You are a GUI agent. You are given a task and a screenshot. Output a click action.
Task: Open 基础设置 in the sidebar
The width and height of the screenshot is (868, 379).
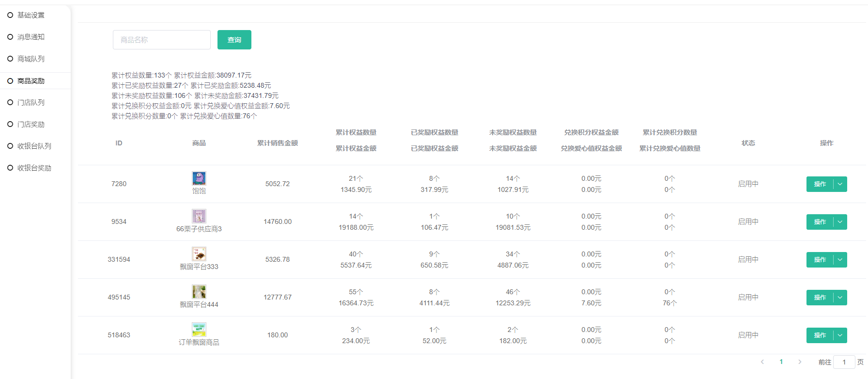[x=31, y=15]
